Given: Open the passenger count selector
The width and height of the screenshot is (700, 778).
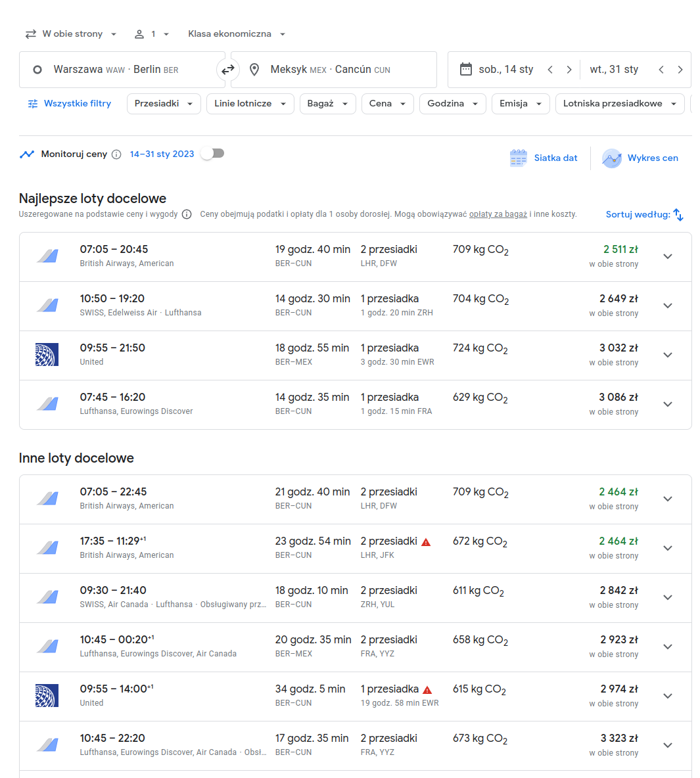Looking at the screenshot, I should (152, 34).
